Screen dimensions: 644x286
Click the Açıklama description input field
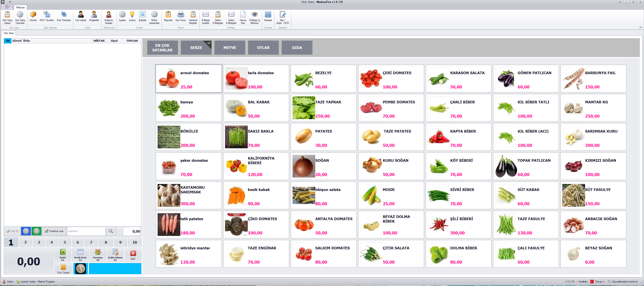86,231
